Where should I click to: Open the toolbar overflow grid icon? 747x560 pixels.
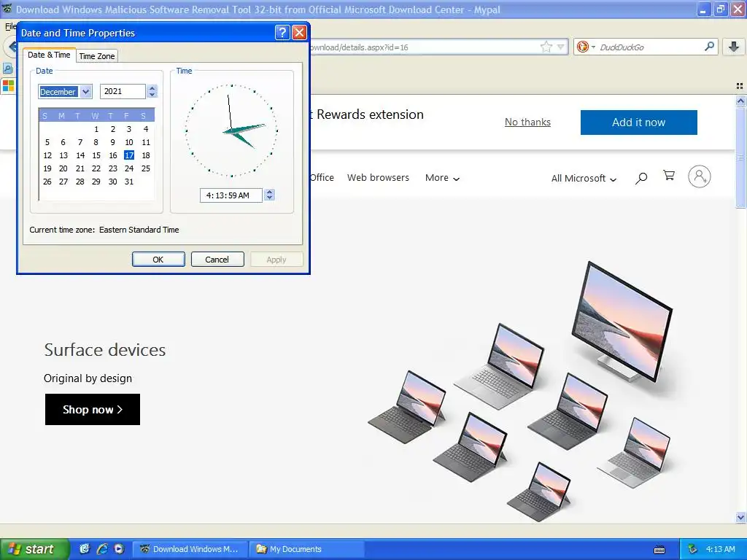pyautogui.click(x=740, y=86)
